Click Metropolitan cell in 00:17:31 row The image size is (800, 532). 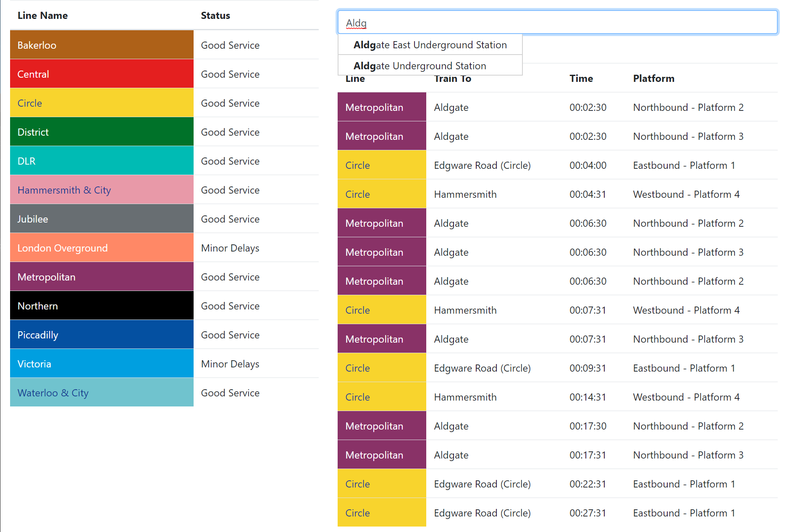point(382,455)
